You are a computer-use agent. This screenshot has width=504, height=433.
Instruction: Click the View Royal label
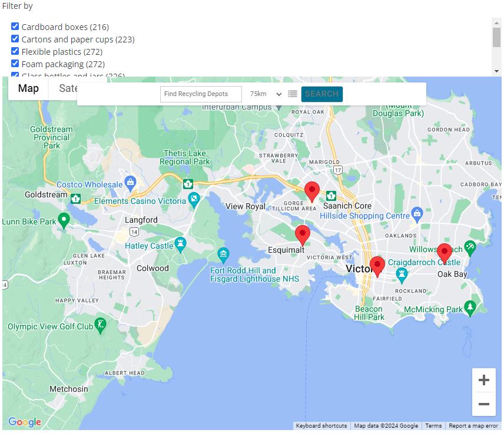click(246, 206)
